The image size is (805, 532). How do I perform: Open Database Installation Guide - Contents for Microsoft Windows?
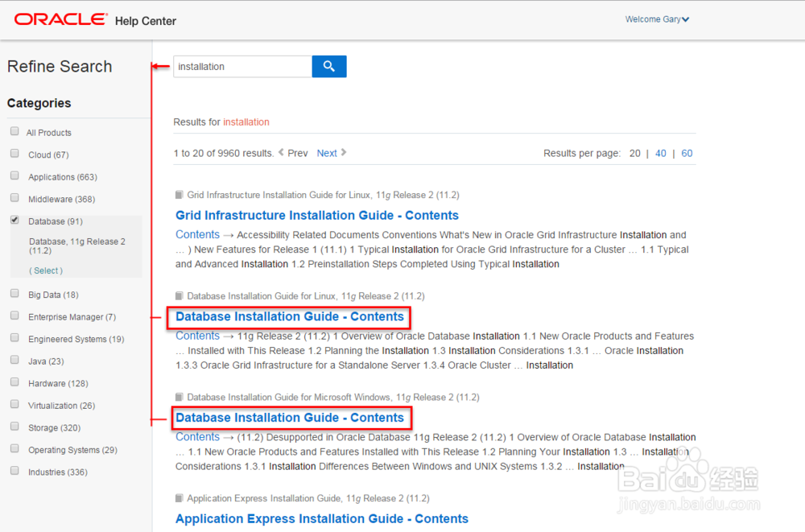290,418
